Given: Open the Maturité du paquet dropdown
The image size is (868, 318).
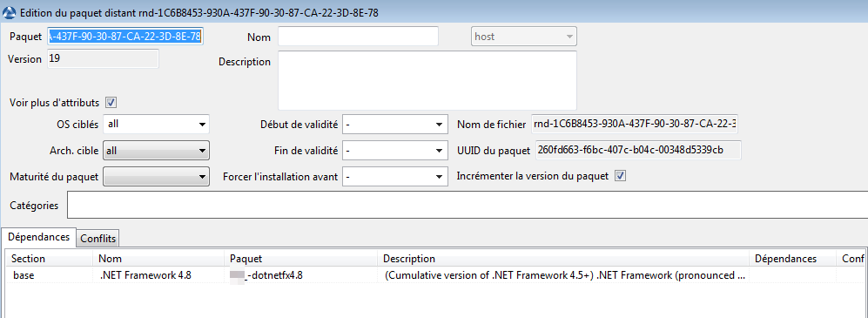Looking at the screenshot, I should coord(158,177).
